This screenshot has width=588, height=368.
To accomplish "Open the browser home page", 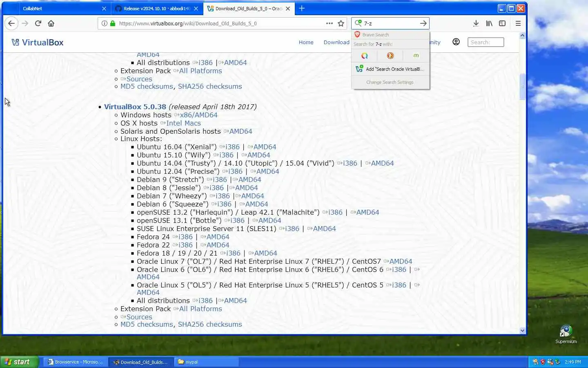I will tap(51, 23).
